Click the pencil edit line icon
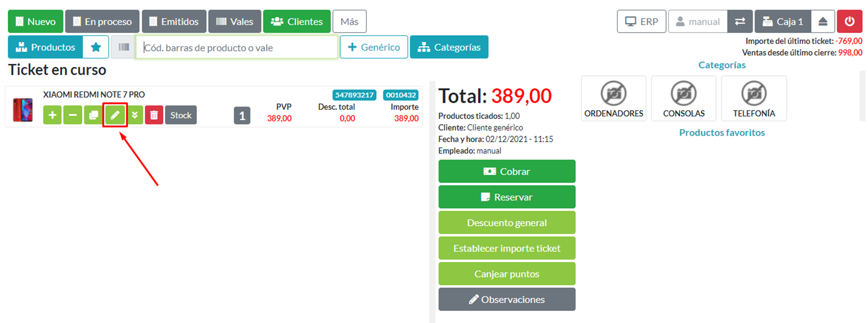The image size is (868, 323). (x=115, y=115)
